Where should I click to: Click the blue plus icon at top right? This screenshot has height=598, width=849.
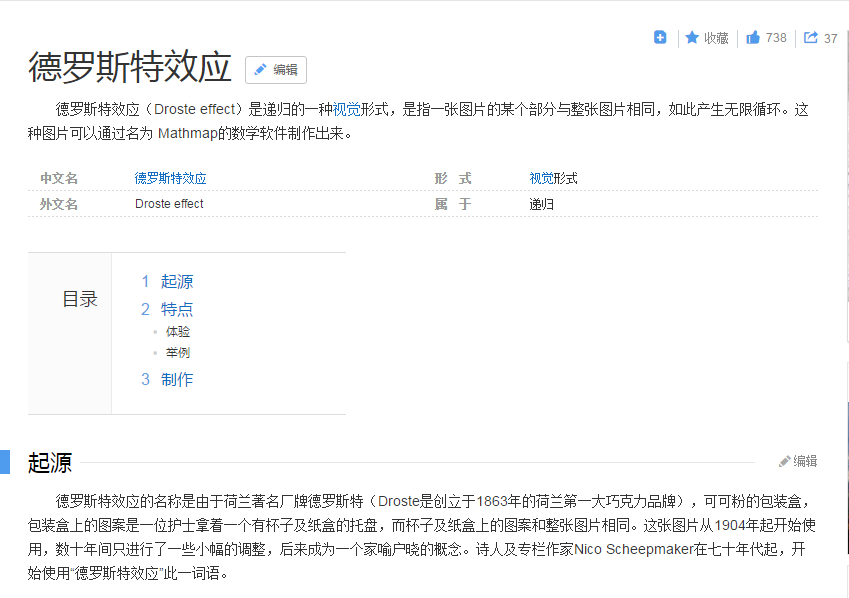point(660,37)
